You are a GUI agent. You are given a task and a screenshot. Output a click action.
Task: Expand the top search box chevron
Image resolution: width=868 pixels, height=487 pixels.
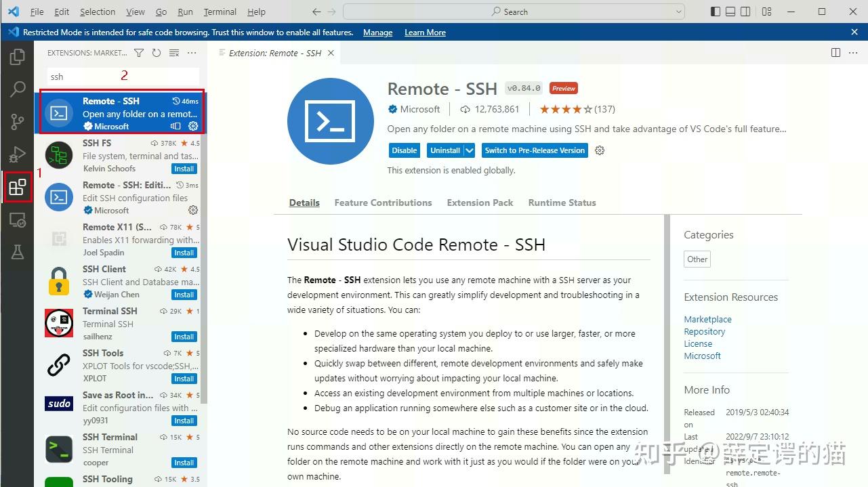click(680, 12)
